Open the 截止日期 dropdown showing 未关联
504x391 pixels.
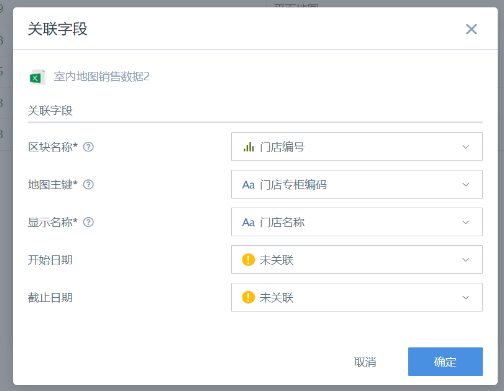(357, 297)
